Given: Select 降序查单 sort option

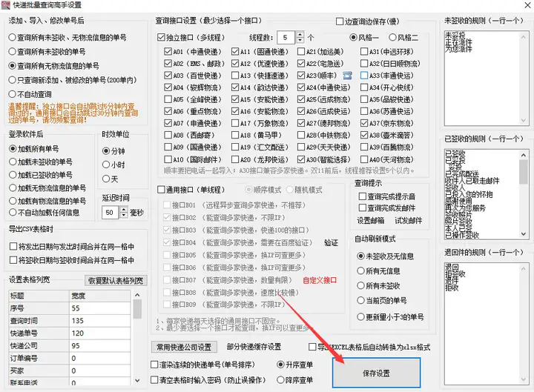Looking at the screenshot, I should pos(281,380).
